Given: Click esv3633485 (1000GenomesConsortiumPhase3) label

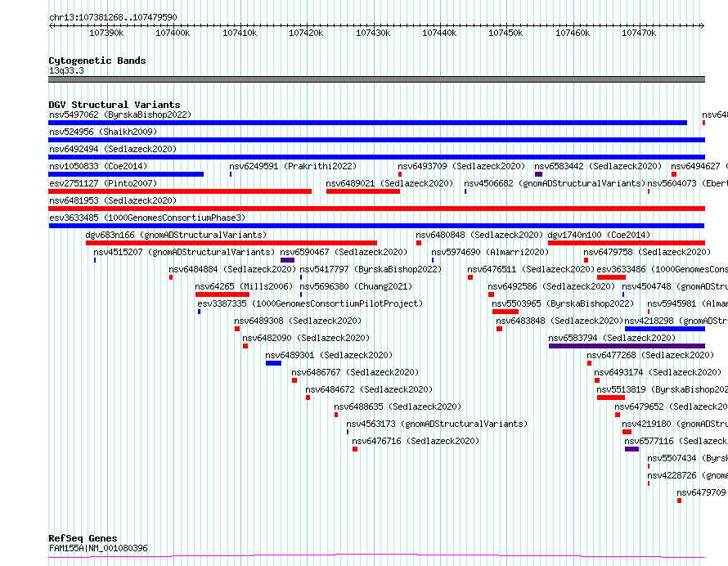Looking at the screenshot, I should [x=147, y=218].
